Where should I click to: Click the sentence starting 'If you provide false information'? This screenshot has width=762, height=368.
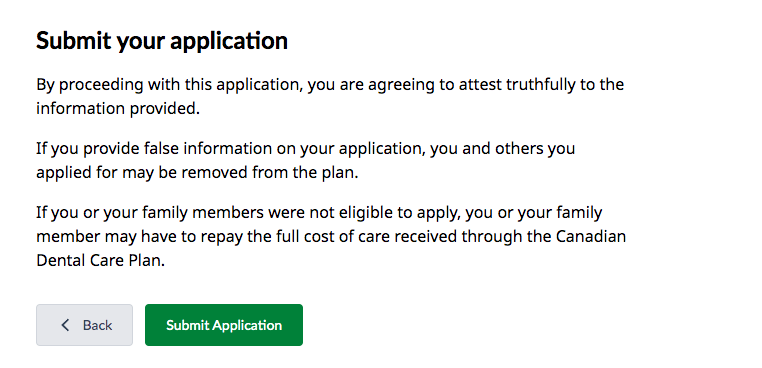pyautogui.click(x=306, y=160)
